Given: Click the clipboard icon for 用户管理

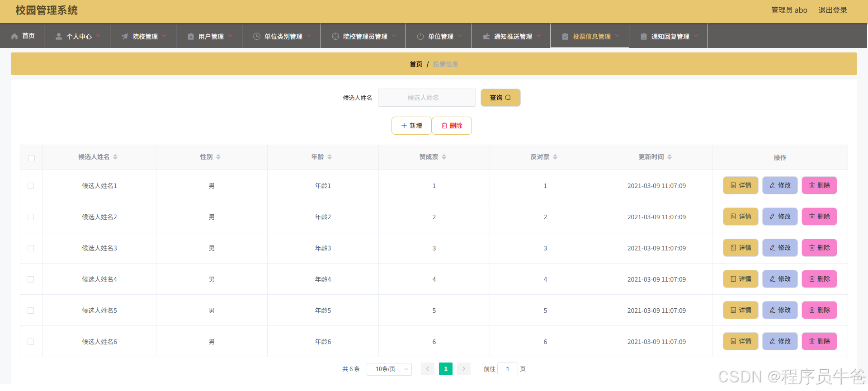Looking at the screenshot, I should 191,36.
